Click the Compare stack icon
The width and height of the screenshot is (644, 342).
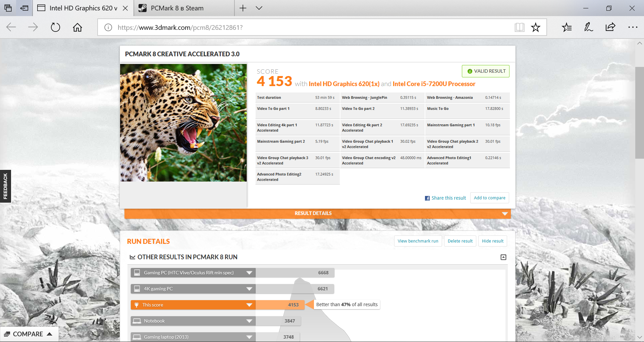[x=7, y=334]
